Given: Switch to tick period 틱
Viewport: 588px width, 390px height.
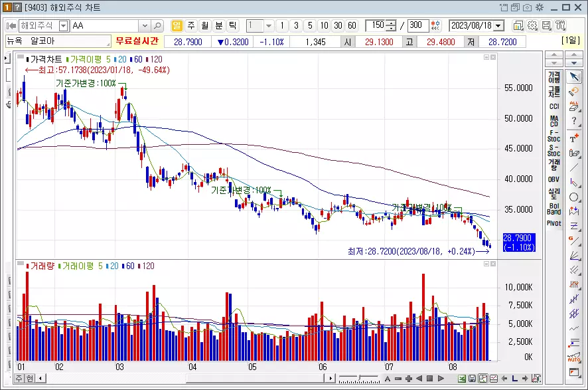Looking at the screenshot, I should pos(232,25).
